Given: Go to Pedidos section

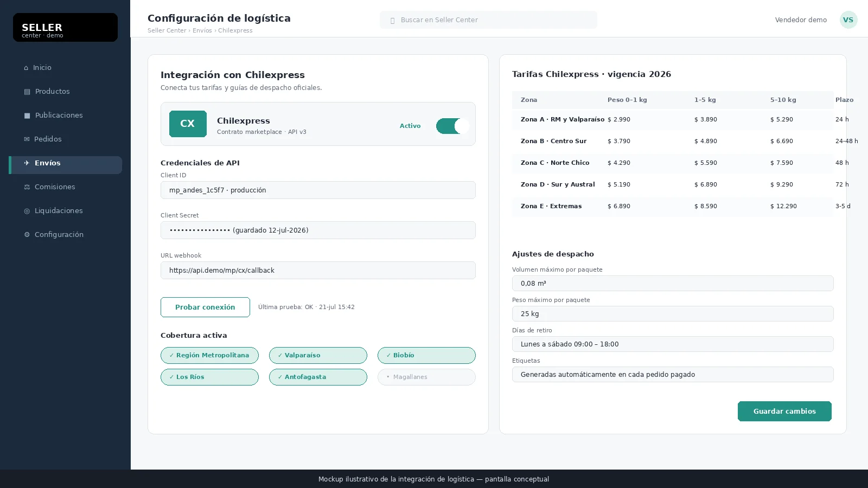Looking at the screenshot, I should (65, 139).
